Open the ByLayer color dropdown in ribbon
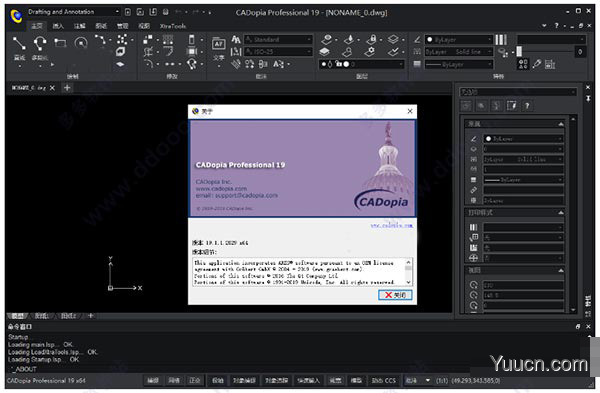This screenshot has width=600, height=393. click(x=458, y=39)
